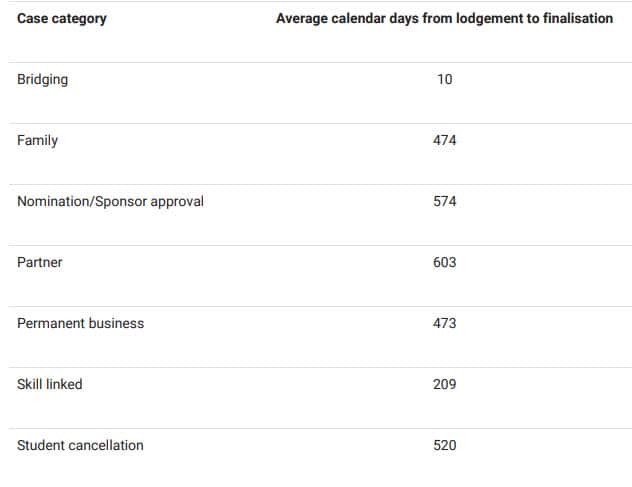Click the divider line between Partner and Permanent business
The height and width of the screenshot is (487, 632).
pos(316,306)
